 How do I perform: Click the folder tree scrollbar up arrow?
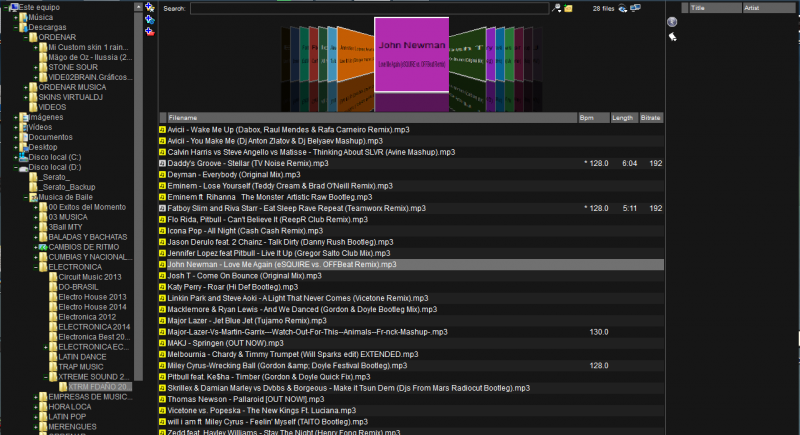coord(138,7)
